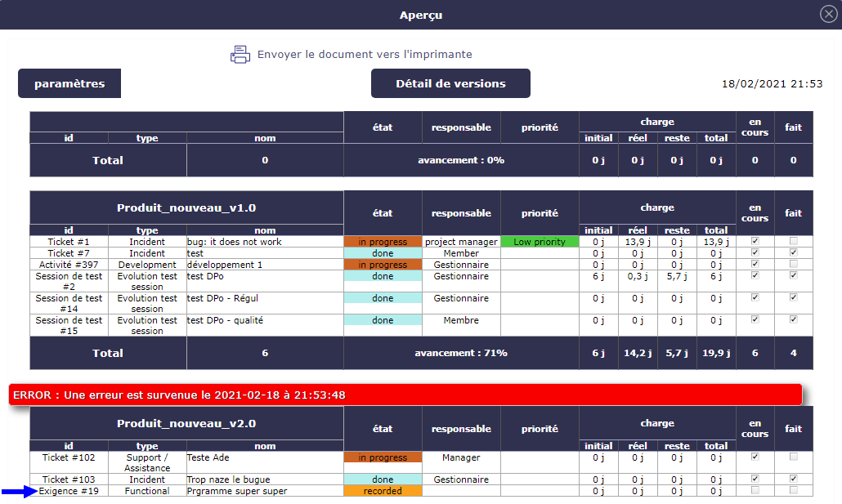Click Envoyer le document vers l'imprimante
This screenshot has height=504, width=842.
coord(364,55)
